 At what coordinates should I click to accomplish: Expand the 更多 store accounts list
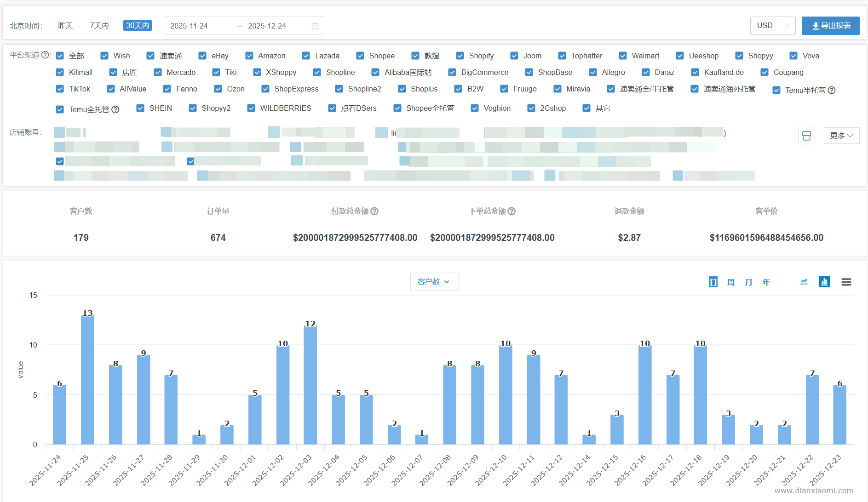pyautogui.click(x=841, y=136)
